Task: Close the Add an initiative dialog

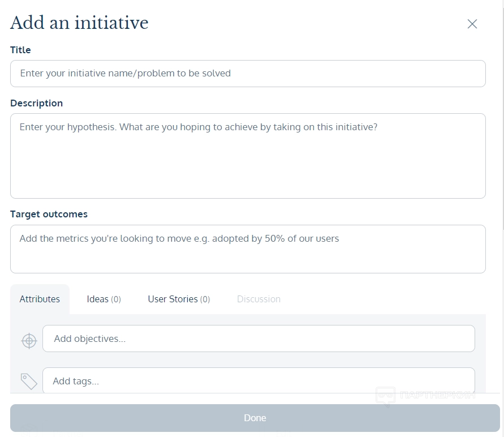Action: pos(472,24)
